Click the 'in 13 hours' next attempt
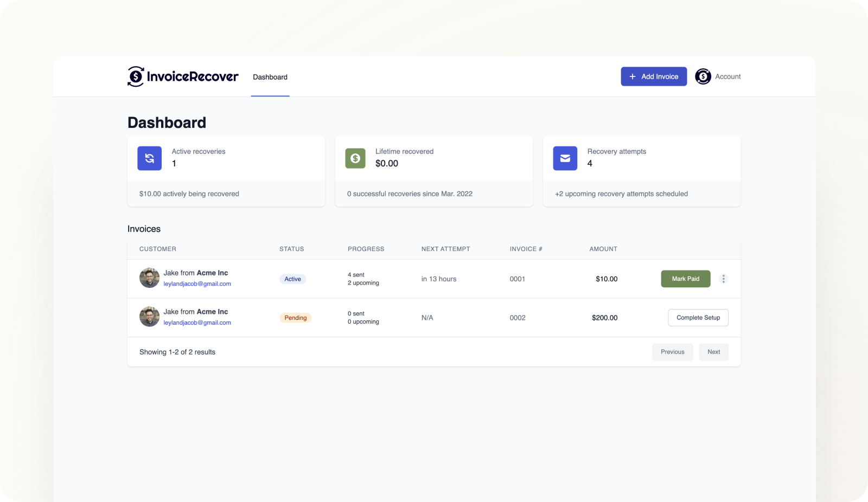 tap(439, 279)
